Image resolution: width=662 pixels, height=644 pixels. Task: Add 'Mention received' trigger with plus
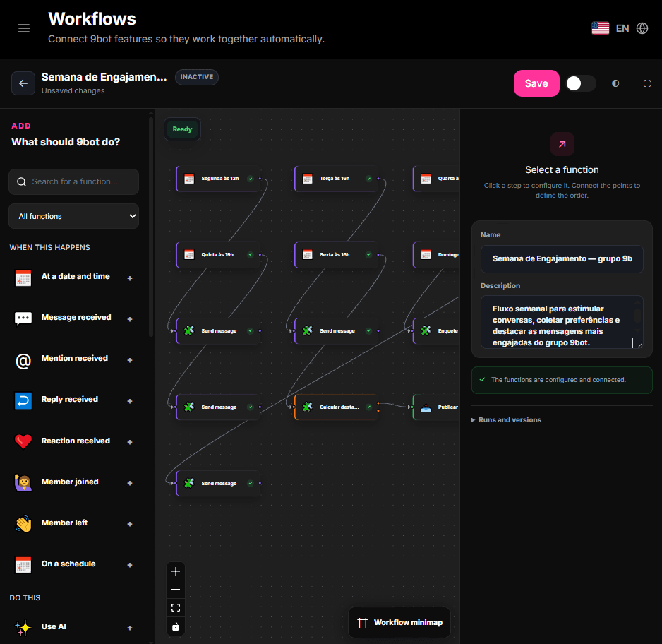(130, 360)
